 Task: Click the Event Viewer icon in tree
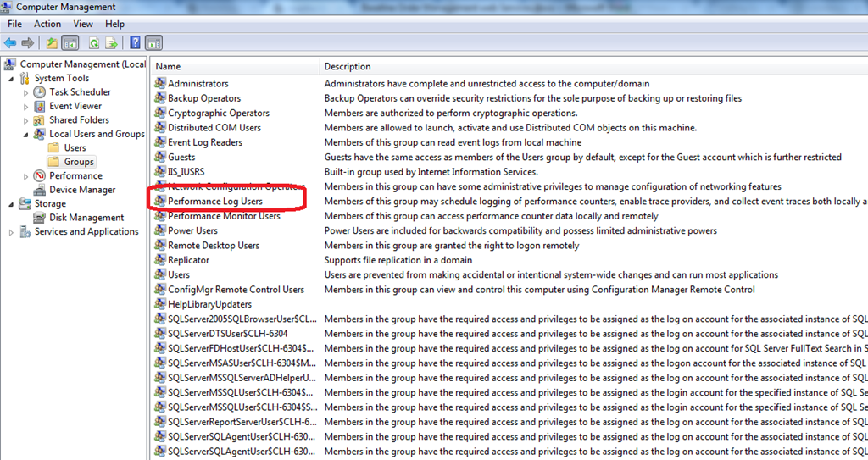coord(39,106)
